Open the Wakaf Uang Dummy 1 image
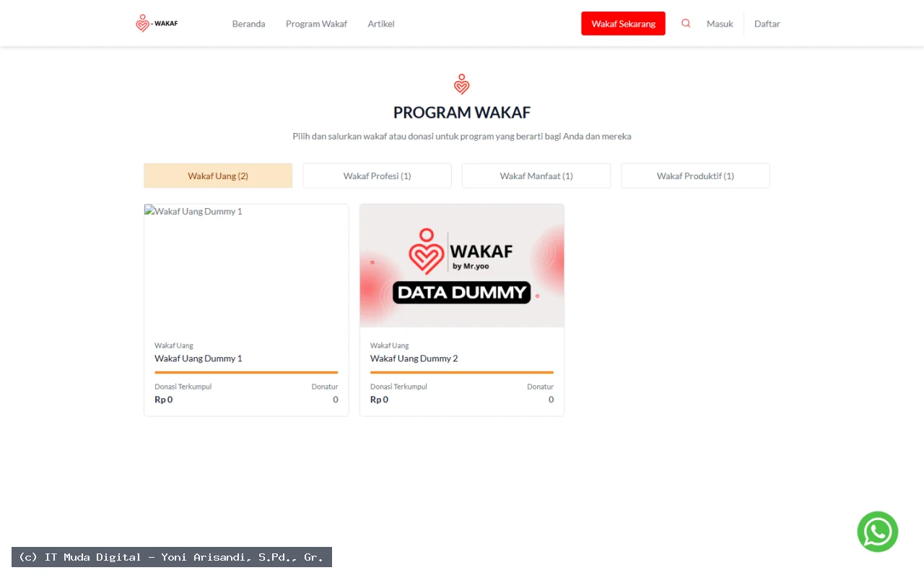Viewport: 924px width, 578px height. click(x=246, y=266)
